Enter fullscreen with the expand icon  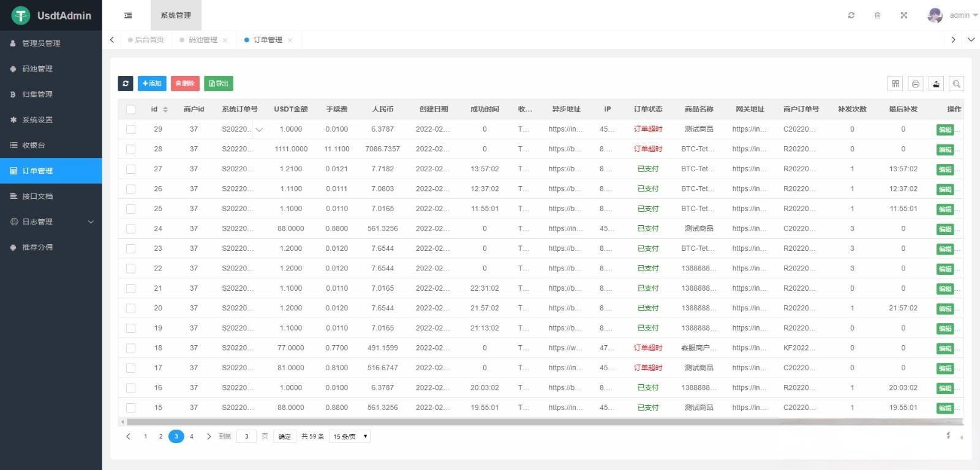903,15
